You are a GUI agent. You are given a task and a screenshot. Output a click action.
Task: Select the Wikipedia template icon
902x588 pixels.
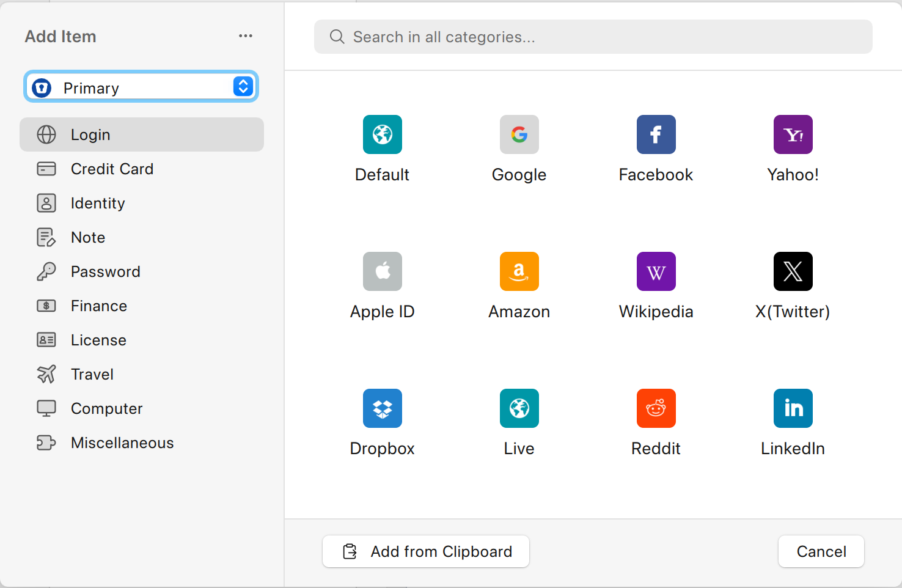(x=656, y=271)
